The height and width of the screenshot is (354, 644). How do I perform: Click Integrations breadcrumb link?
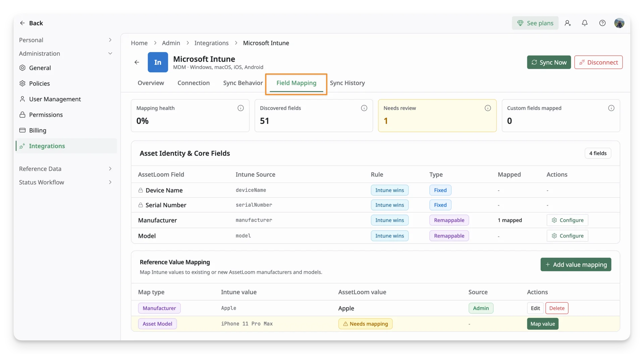pyautogui.click(x=211, y=43)
